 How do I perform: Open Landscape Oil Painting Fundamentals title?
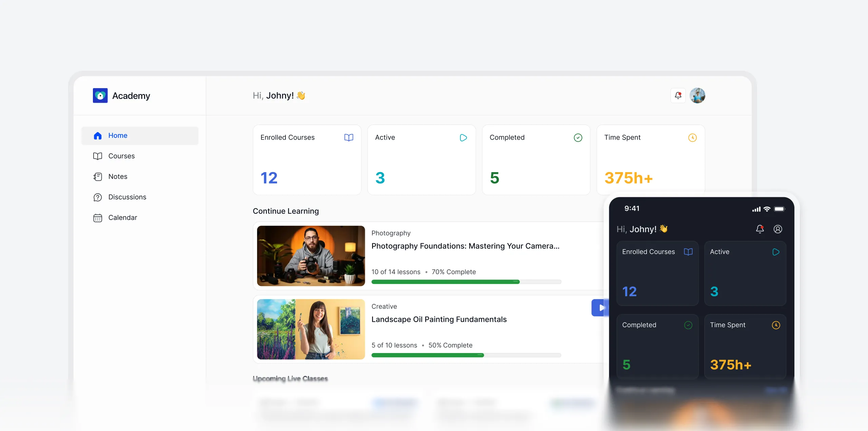point(439,319)
